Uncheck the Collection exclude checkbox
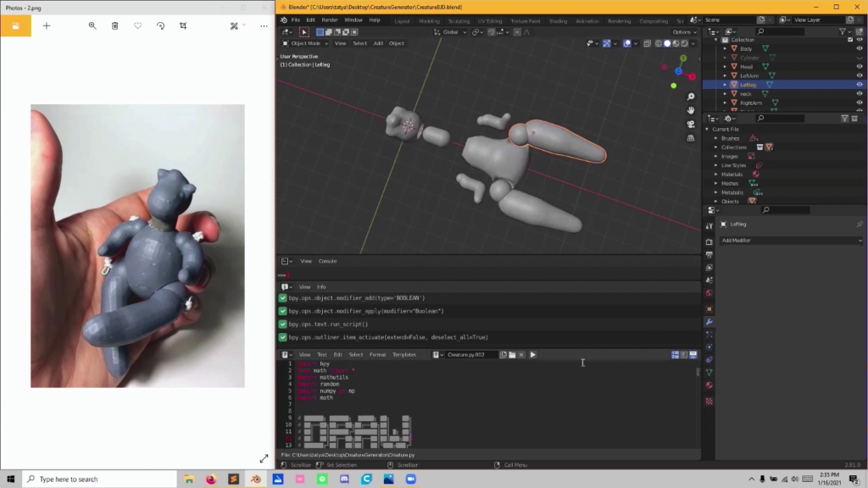Image resolution: width=868 pixels, height=488 pixels. coord(850,40)
